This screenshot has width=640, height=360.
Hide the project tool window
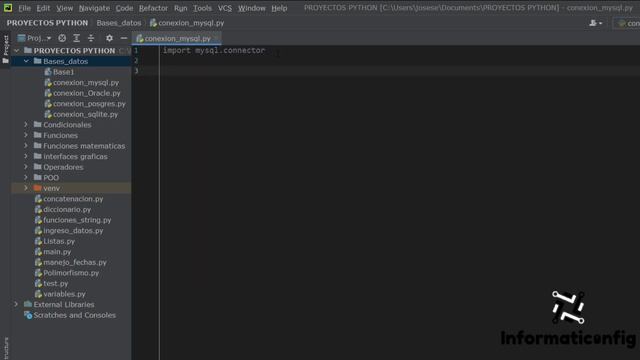(124, 38)
